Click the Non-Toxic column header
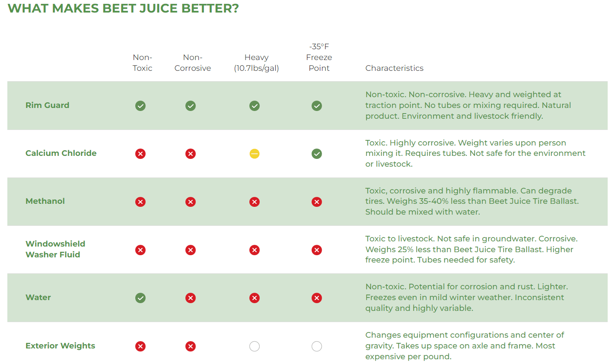612x364 pixels. click(143, 63)
